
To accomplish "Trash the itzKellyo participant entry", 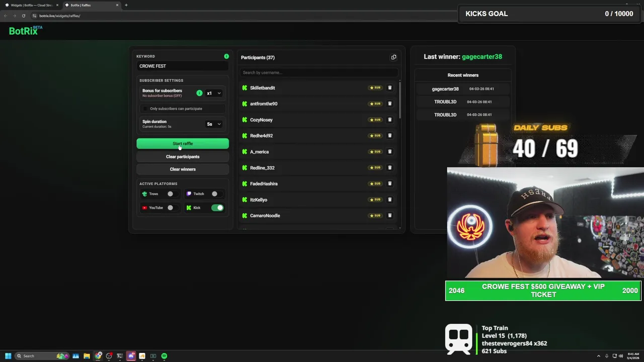I will [x=389, y=200].
